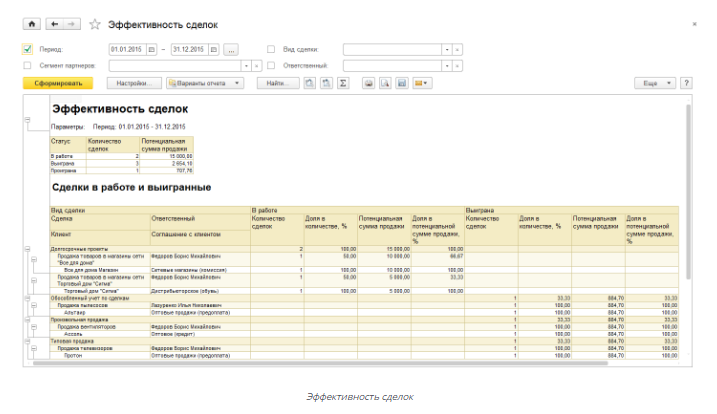Screen dimensions: 717x414
Task: Click into the Сегмент партнеров input field
Action: [175, 66]
